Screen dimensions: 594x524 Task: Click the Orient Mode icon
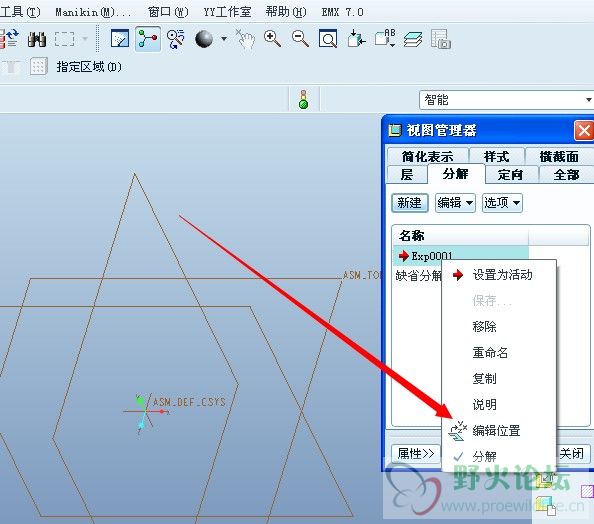coord(175,39)
